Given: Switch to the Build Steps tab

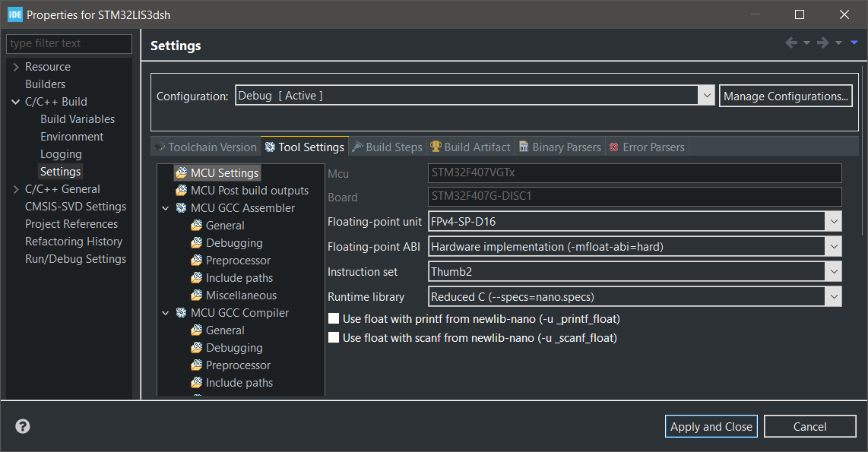Looking at the screenshot, I should 388,147.
